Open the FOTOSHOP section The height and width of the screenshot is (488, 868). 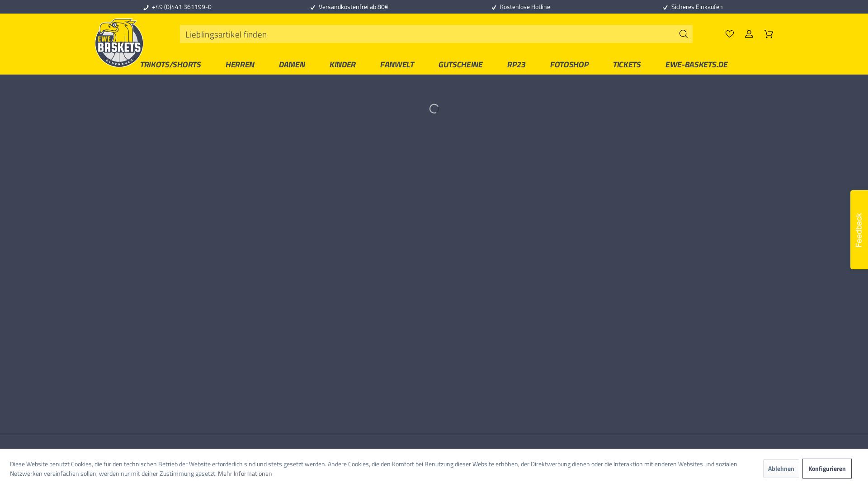point(569,65)
